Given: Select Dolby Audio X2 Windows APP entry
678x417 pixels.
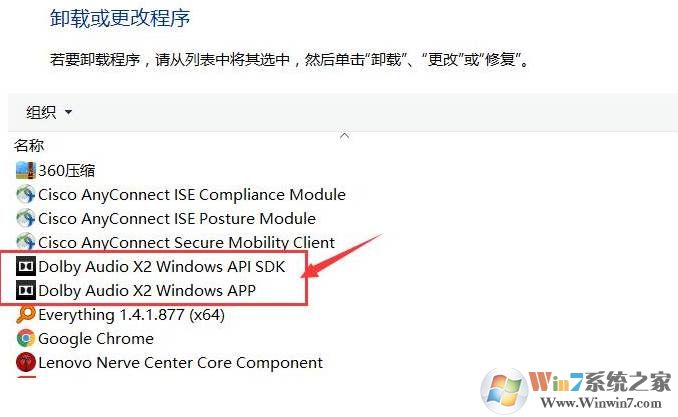Looking at the screenshot, I should pos(147,291).
